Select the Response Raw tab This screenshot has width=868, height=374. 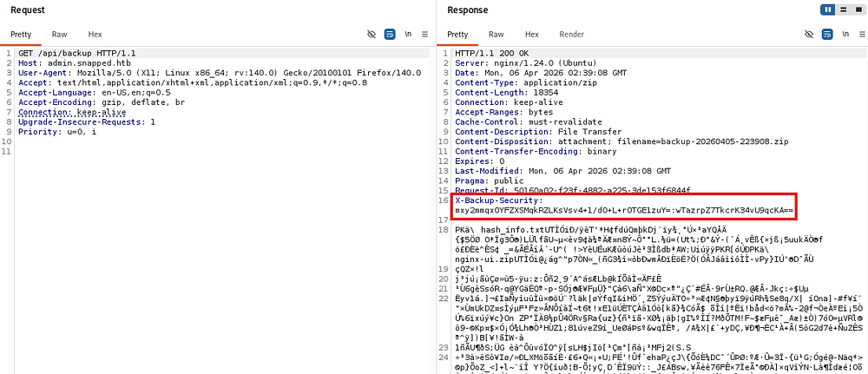pyautogui.click(x=496, y=35)
